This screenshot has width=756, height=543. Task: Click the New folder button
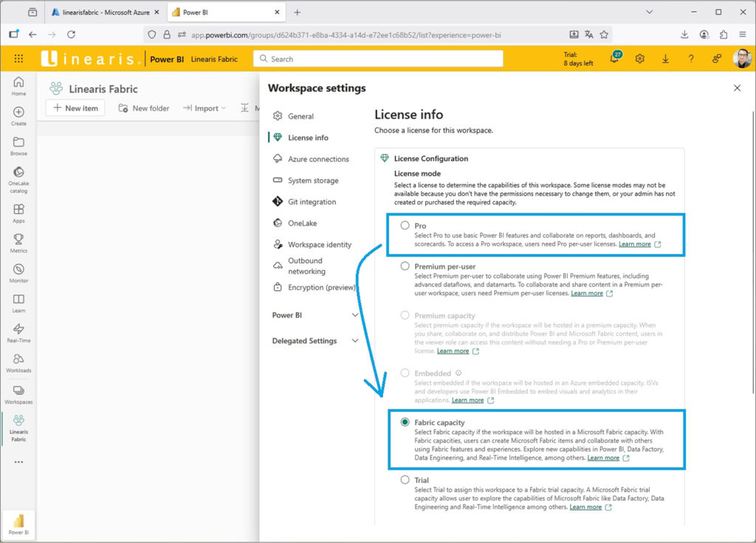[x=144, y=108]
